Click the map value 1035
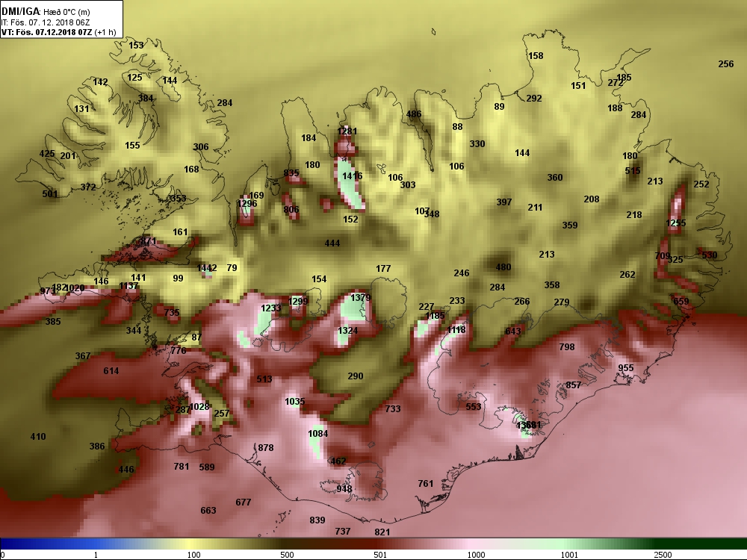This screenshot has height=560, width=747. tap(295, 402)
